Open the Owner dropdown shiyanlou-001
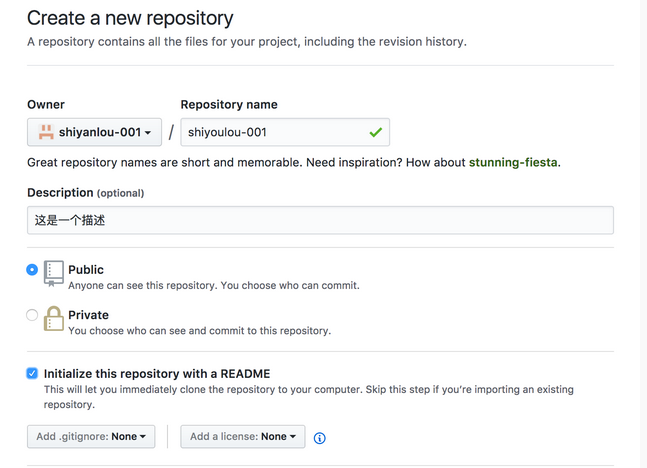647x468 pixels. click(x=94, y=132)
